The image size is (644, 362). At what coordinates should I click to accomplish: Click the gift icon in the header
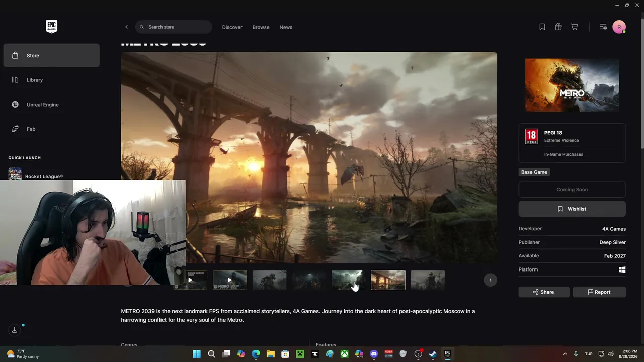(558, 27)
